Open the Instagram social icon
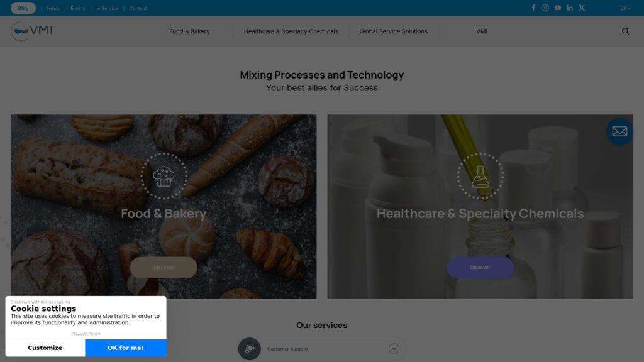This screenshot has width=644, height=362. 545,8
